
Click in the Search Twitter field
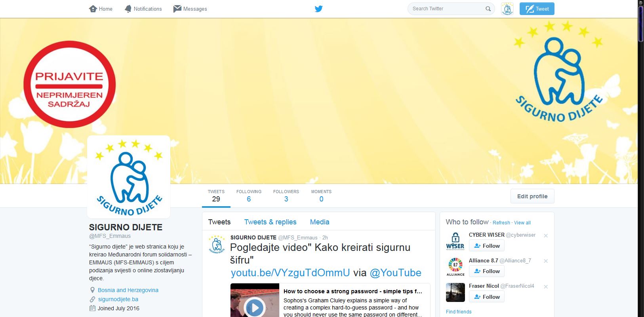[x=446, y=9]
